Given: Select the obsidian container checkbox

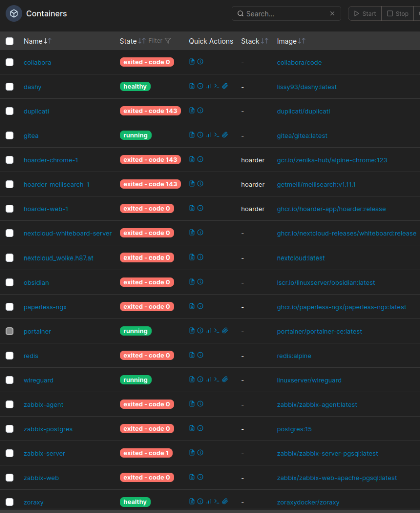Looking at the screenshot, I should click(x=9, y=283).
